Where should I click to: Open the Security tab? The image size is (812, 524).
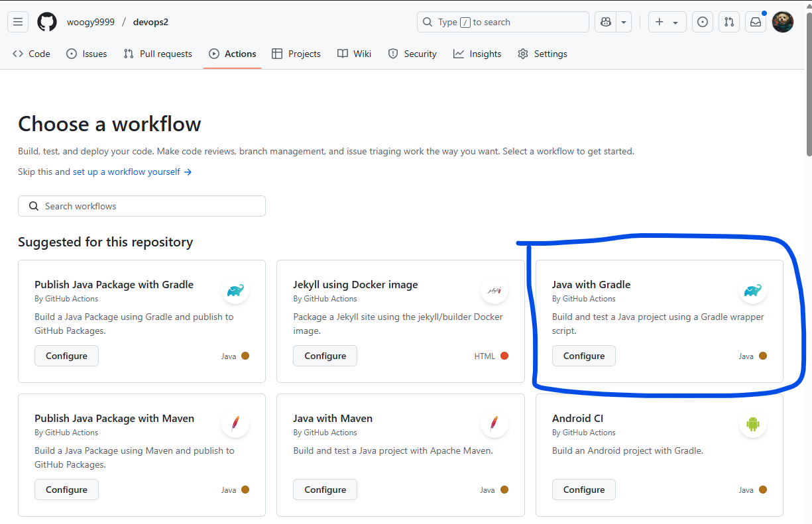[x=412, y=54]
